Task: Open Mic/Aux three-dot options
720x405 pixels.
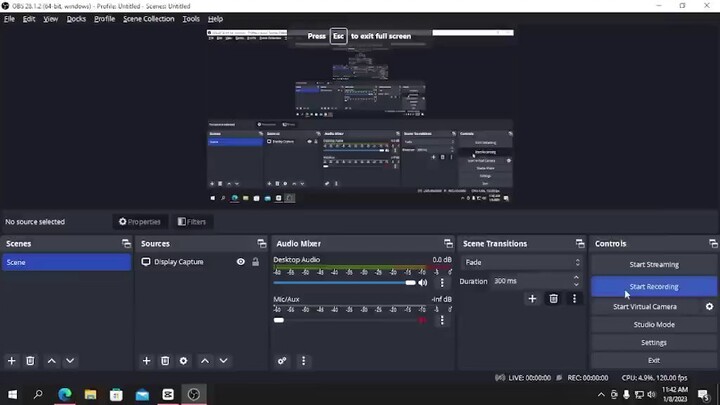Action: tap(442, 320)
